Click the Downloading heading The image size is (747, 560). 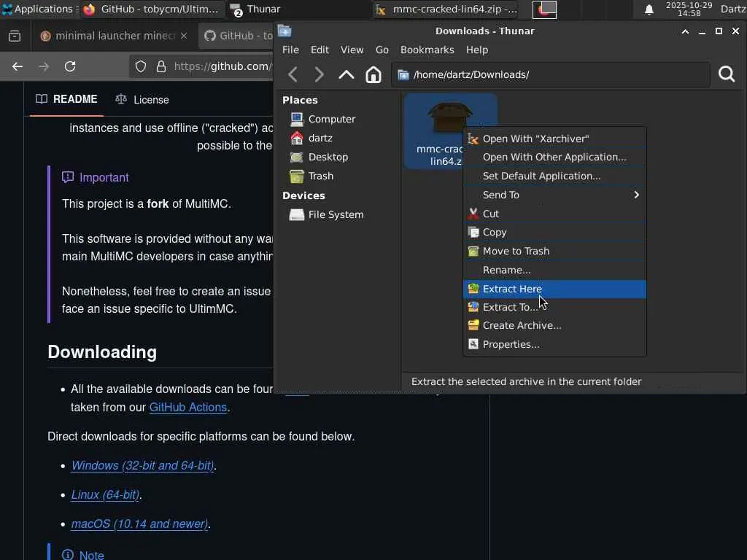(102, 352)
